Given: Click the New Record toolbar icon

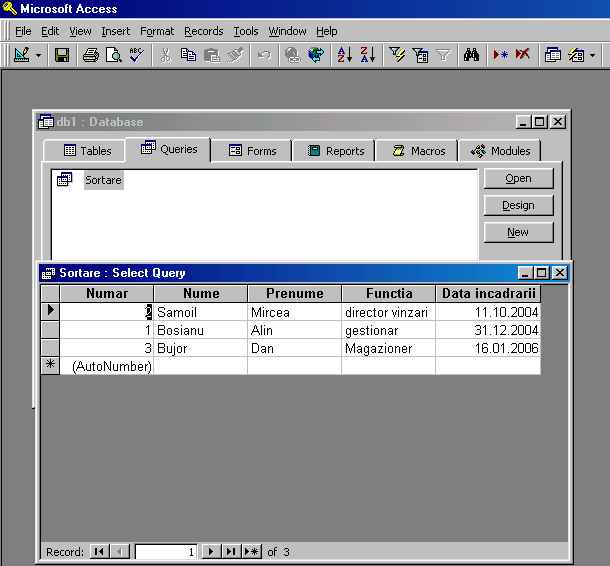Looking at the screenshot, I should 501,56.
